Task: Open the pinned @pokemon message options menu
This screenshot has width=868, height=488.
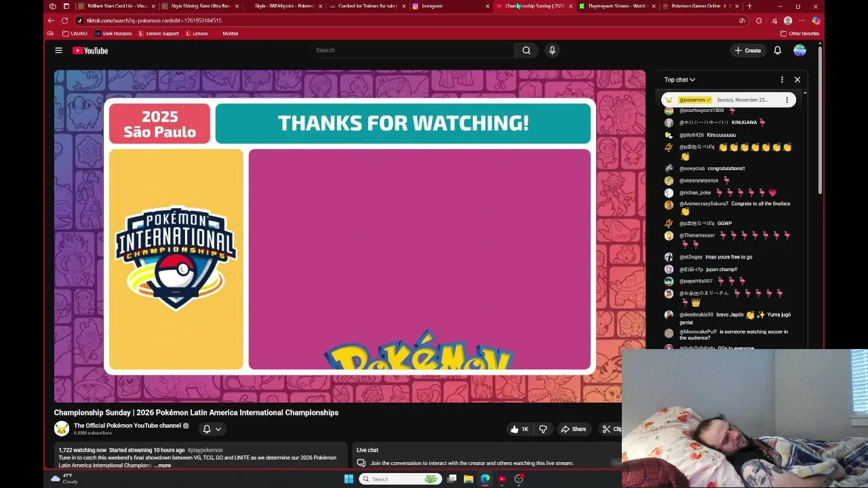Action: [787, 100]
